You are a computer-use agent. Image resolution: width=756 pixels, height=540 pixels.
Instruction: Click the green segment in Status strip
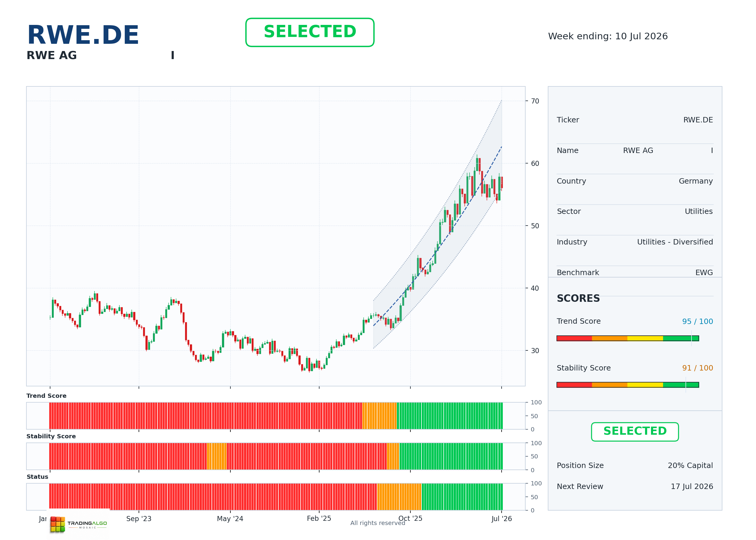point(462,497)
